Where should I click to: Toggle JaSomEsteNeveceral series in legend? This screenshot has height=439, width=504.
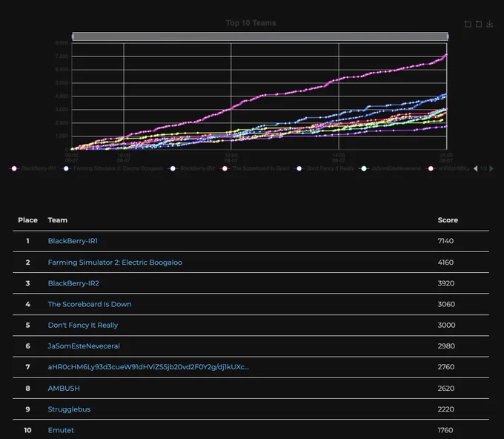[x=390, y=168]
